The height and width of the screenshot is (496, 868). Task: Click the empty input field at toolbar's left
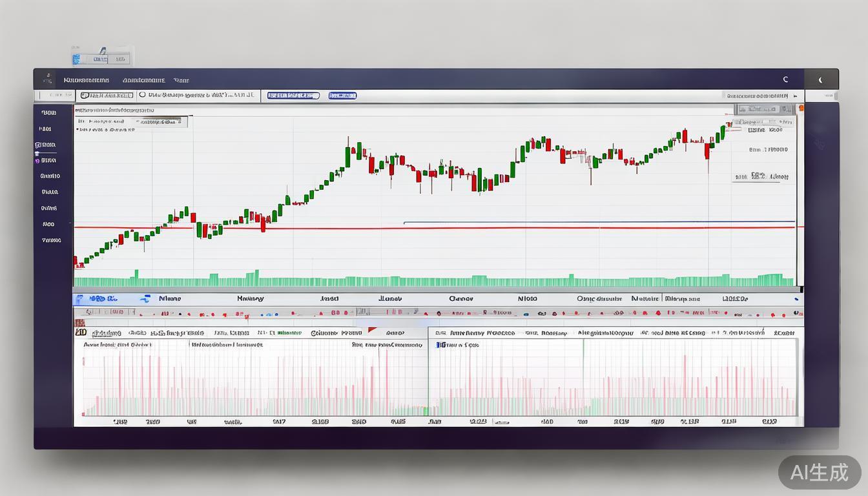(x=54, y=95)
